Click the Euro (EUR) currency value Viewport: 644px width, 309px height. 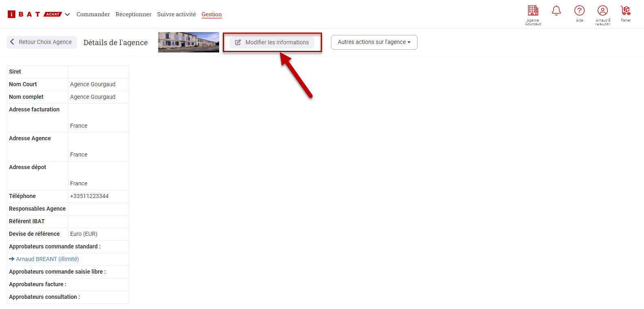click(84, 234)
